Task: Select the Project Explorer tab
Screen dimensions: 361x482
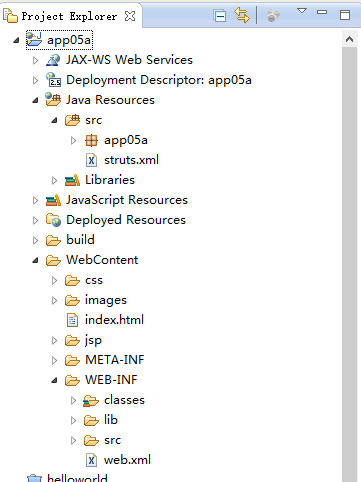Action: click(70, 16)
